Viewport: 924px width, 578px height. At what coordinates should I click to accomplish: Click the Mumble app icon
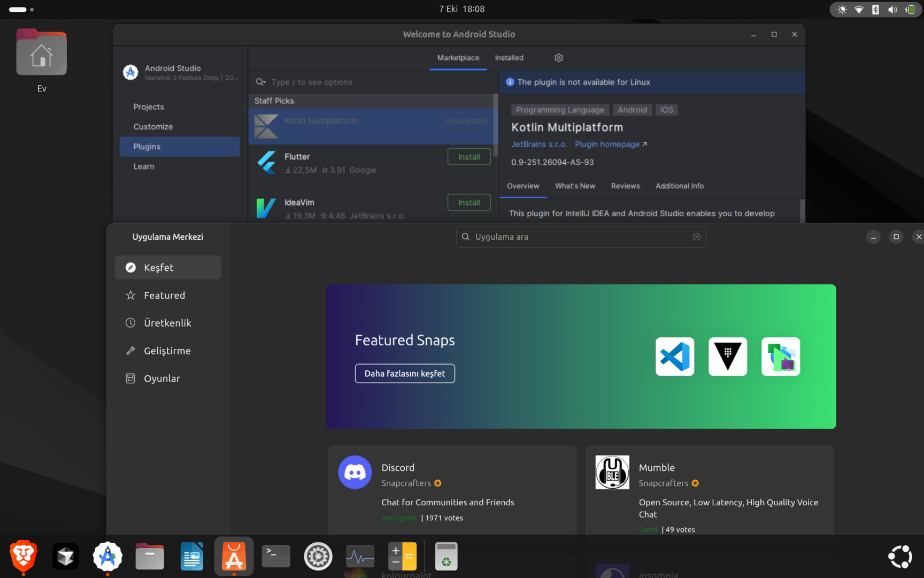(x=612, y=472)
